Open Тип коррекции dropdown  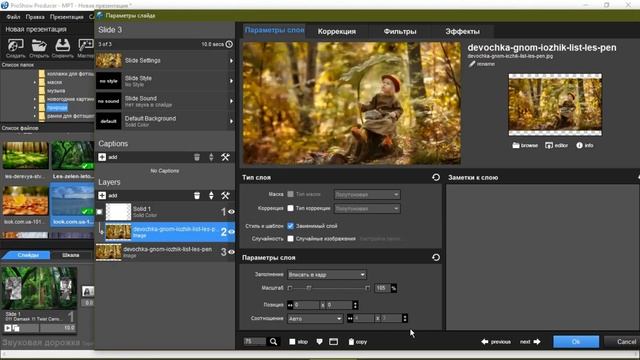pos(367,209)
